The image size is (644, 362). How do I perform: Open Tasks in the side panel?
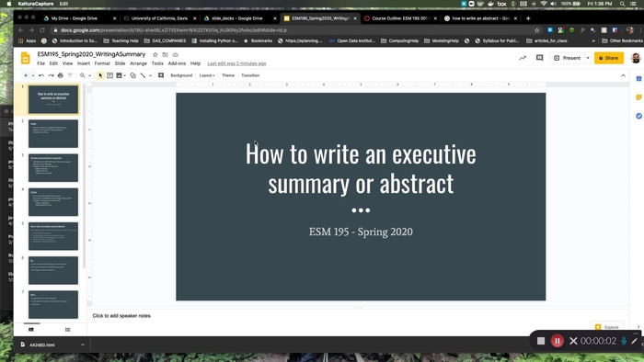click(x=638, y=116)
